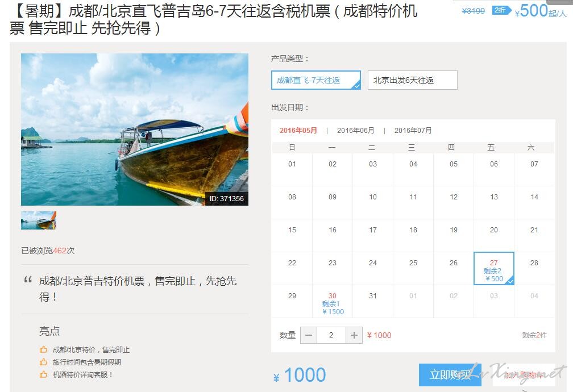Decrease quantity with the minus button
This screenshot has width=573, height=392.
309,335
